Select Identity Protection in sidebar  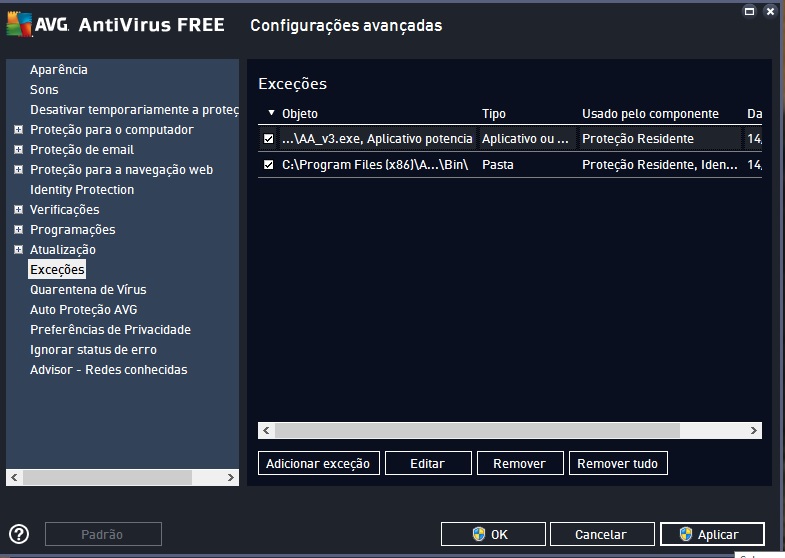pyautogui.click(x=82, y=190)
